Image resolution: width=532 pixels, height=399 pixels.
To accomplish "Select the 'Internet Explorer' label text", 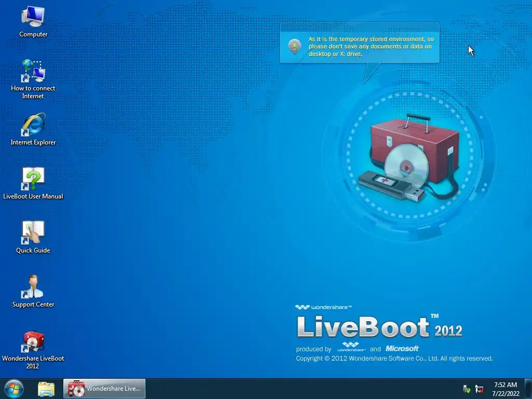I will [x=33, y=142].
